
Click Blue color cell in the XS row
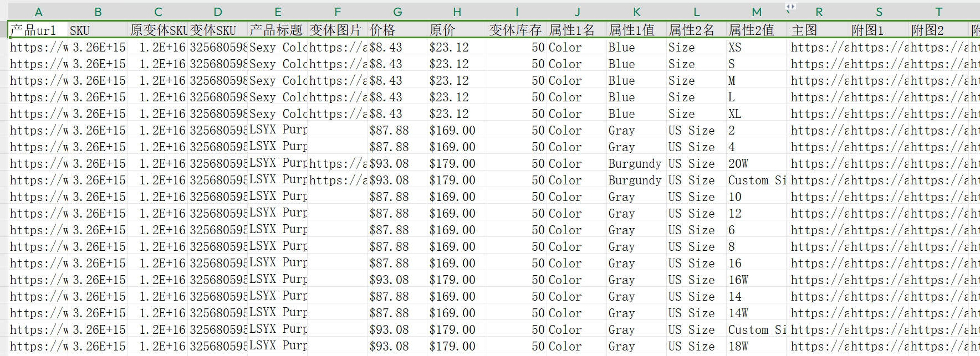[x=637, y=47]
